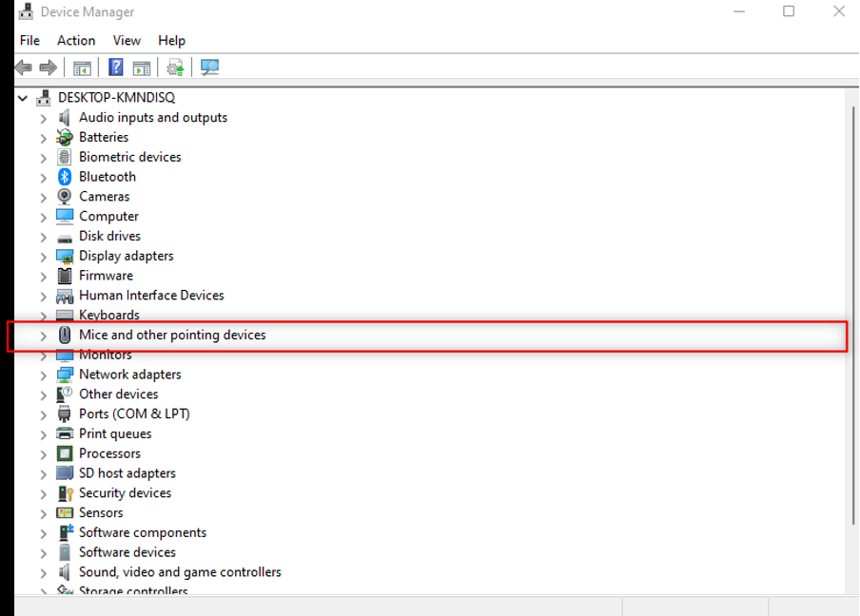The image size is (860, 616).
Task: Expand the Network adapters chevron
Action: click(43, 375)
